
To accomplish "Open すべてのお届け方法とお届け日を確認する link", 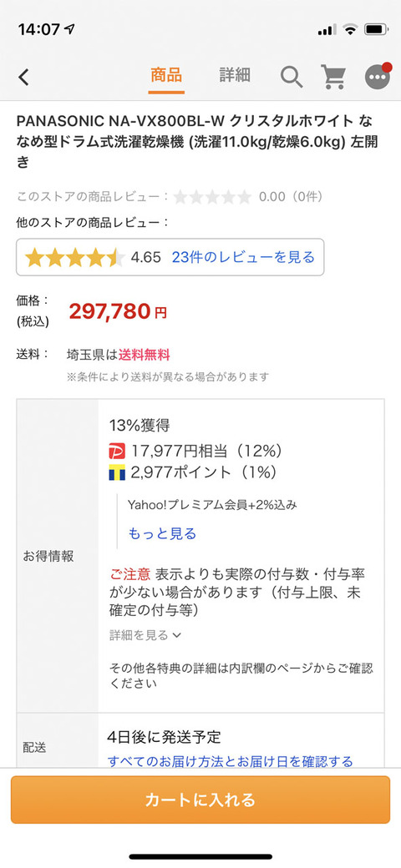I will [231, 762].
